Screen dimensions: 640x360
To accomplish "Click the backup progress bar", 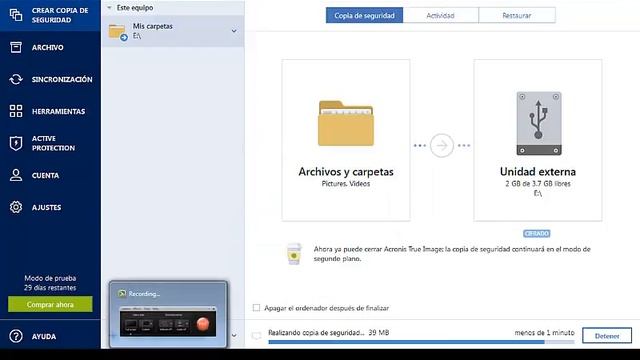I will tap(421, 342).
